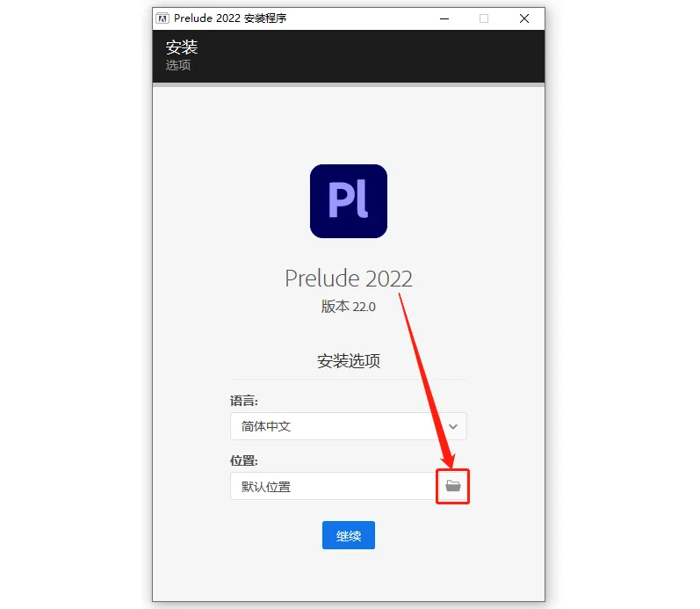
Task: Open the folder browse icon for install location
Action: pos(452,486)
